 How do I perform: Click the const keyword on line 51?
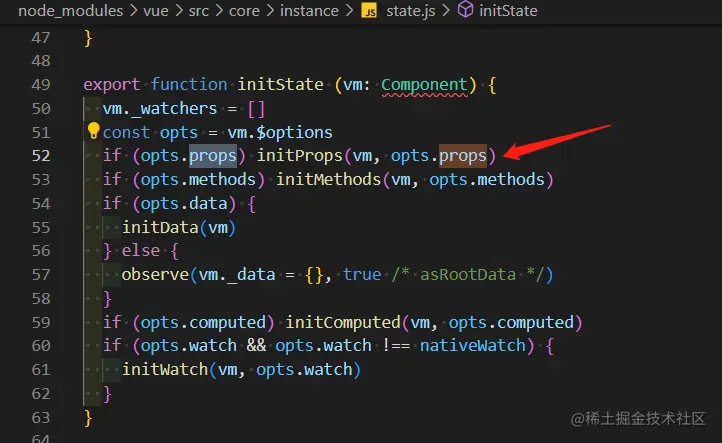[126, 133]
